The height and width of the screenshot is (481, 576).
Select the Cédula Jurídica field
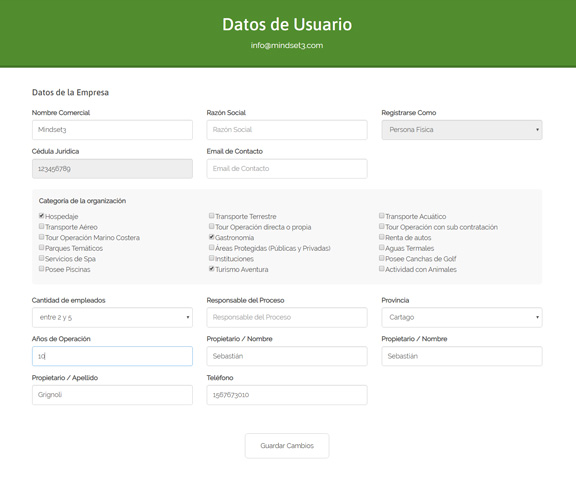point(112,169)
